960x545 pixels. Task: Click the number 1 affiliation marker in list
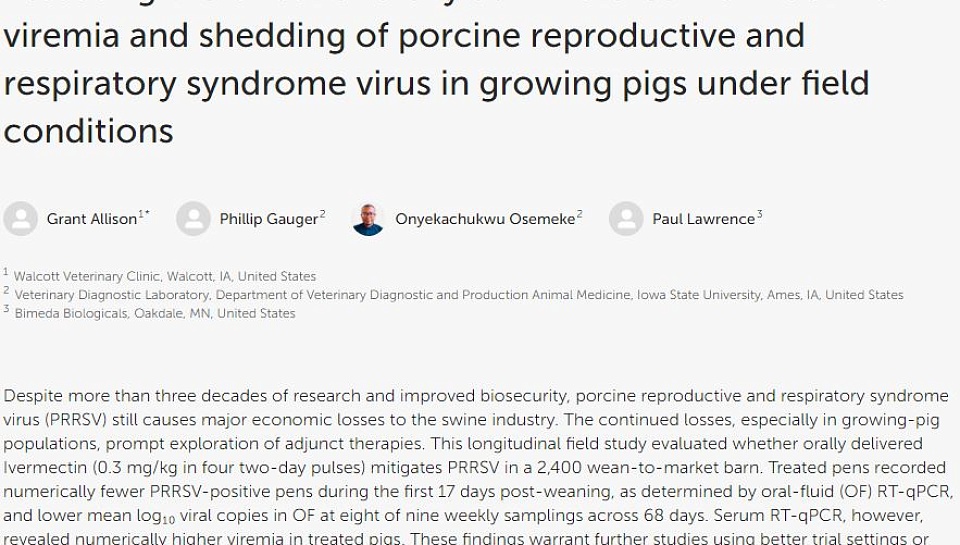point(6,272)
